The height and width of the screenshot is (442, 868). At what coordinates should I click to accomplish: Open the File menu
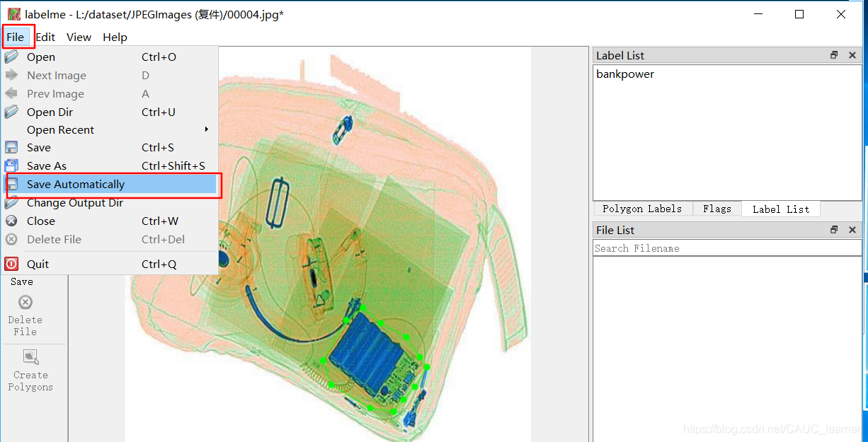click(15, 37)
